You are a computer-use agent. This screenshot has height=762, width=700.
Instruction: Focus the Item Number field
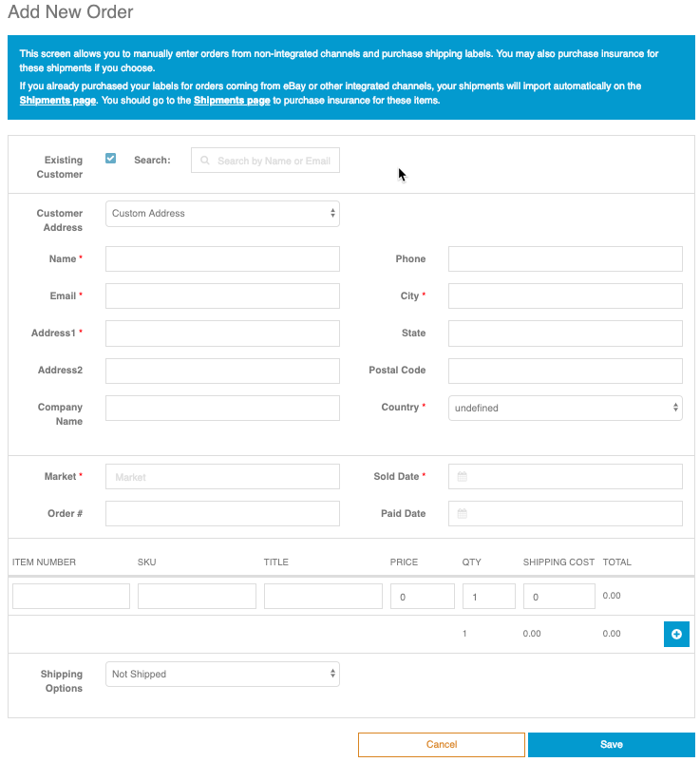coord(71,597)
